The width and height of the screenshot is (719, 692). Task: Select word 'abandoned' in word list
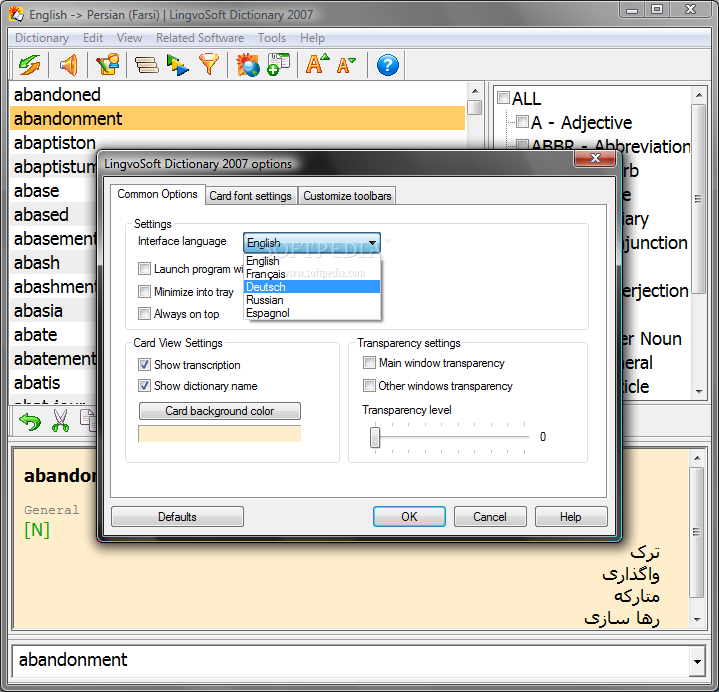tap(238, 94)
